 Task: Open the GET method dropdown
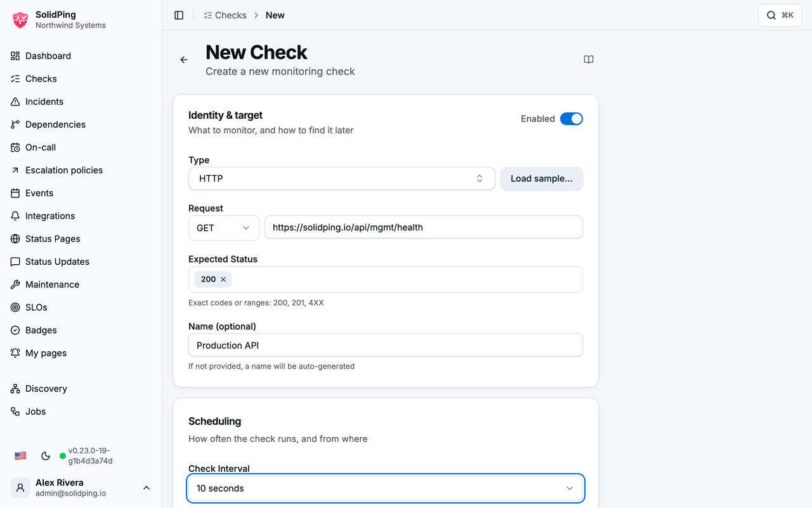click(x=223, y=228)
